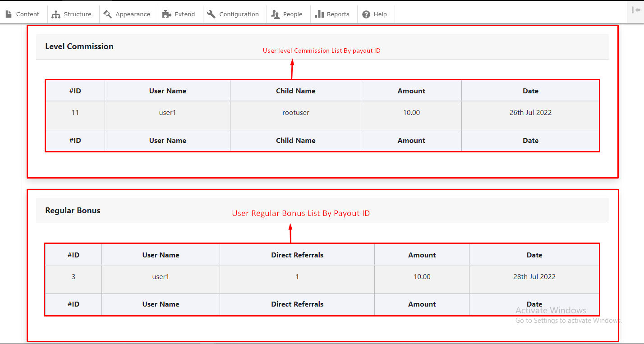Click top Child Name column header
The height and width of the screenshot is (344, 644).
(295, 91)
